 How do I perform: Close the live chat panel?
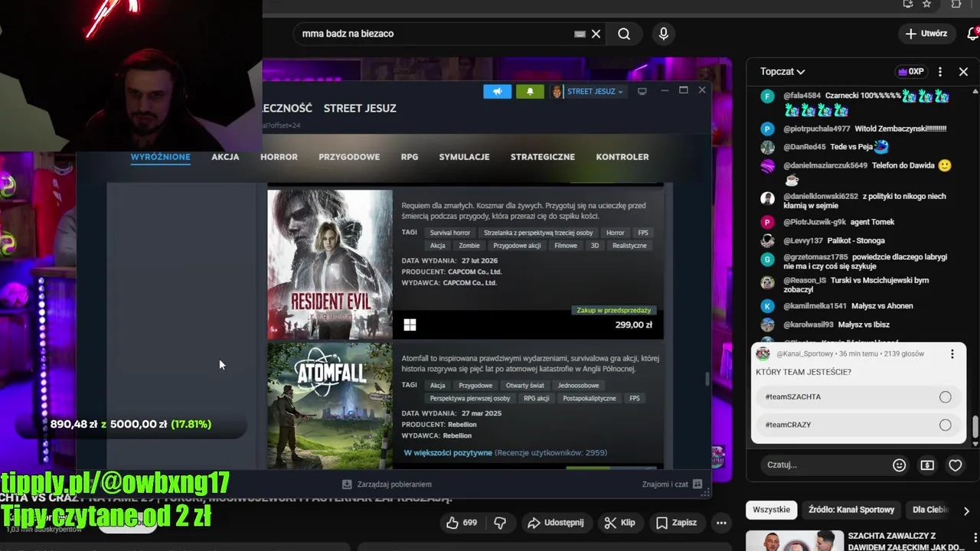(963, 71)
